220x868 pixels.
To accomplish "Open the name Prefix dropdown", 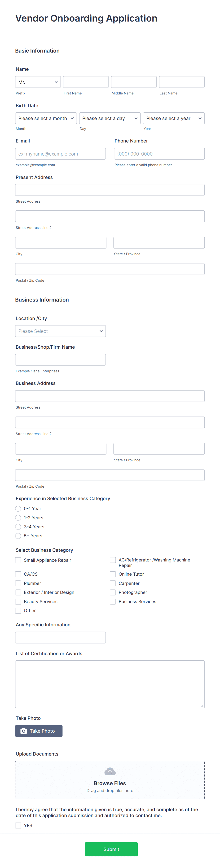I will coord(38,82).
